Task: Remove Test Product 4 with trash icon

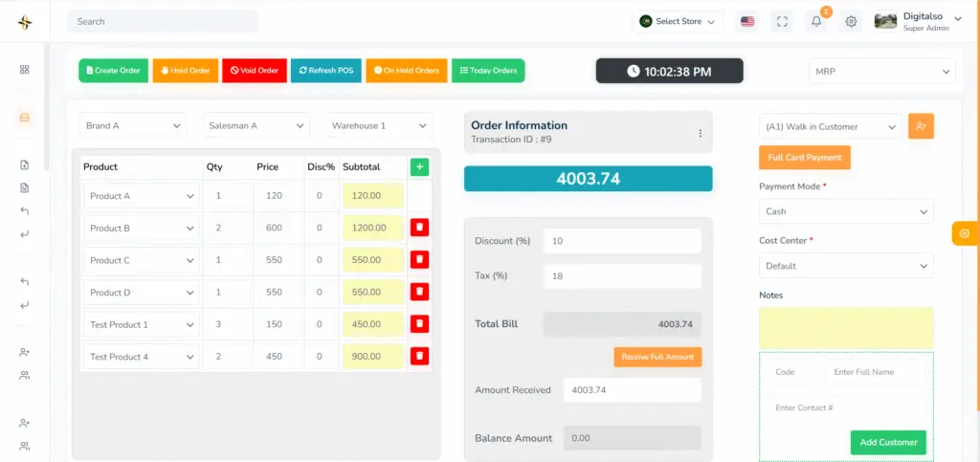Action: tap(419, 356)
